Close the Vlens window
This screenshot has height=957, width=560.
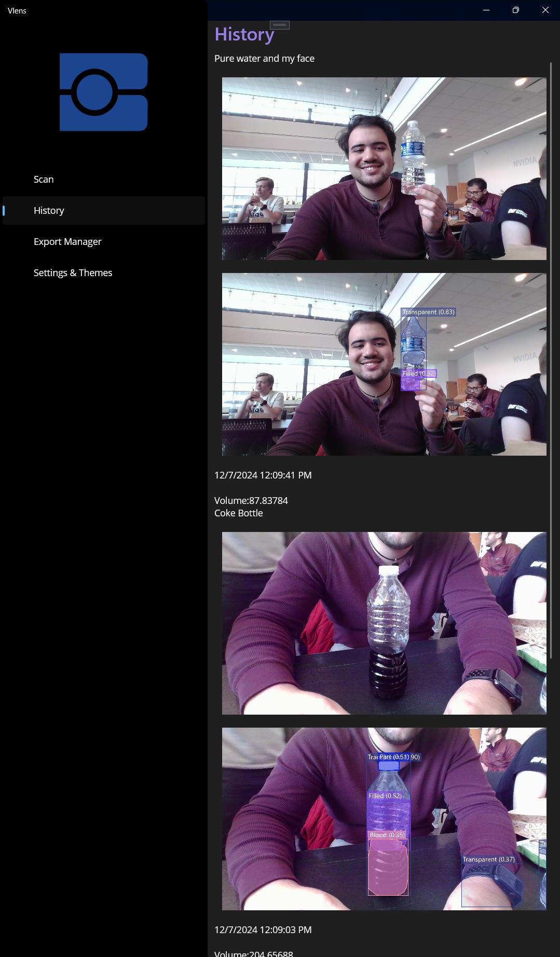[x=545, y=10]
